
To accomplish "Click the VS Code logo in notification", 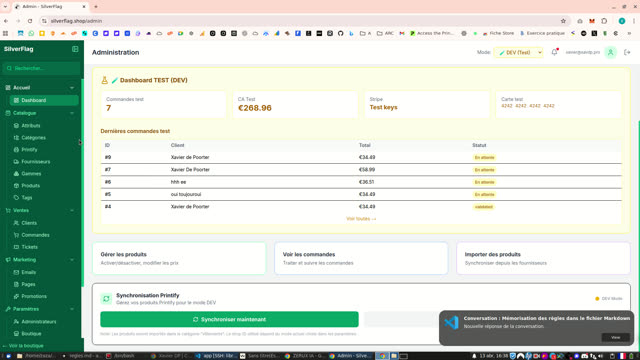I will (x=451, y=323).
